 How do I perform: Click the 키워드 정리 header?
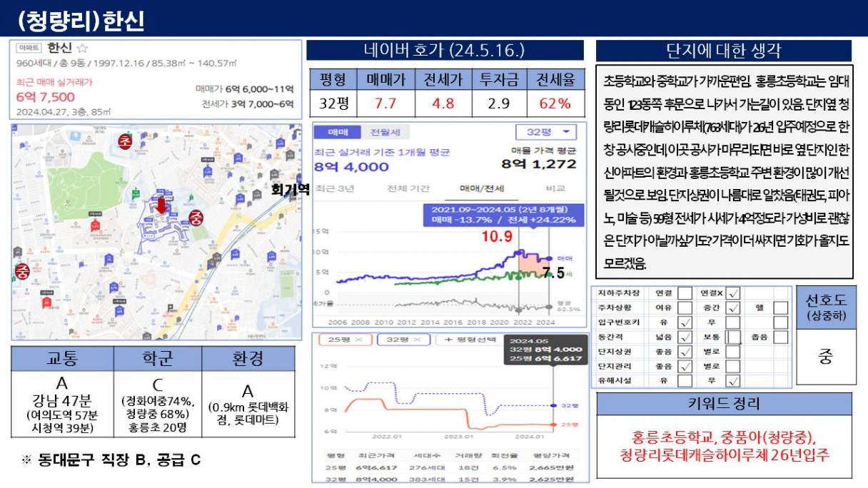724,404
